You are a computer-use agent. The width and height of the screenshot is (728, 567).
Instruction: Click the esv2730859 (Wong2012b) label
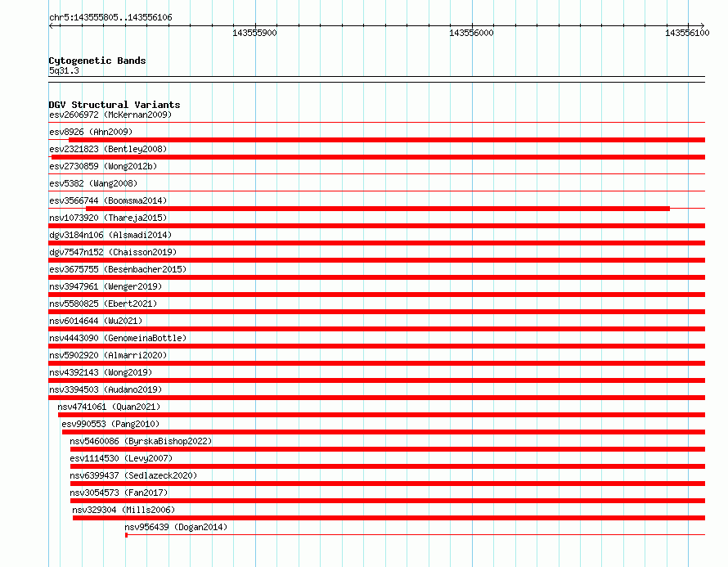pos(103,166)
